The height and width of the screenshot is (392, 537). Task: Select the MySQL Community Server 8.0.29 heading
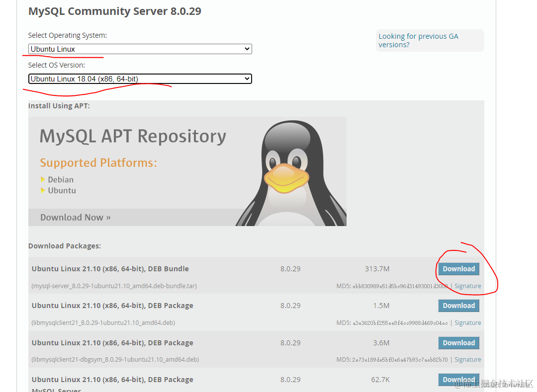click(115, 11)
